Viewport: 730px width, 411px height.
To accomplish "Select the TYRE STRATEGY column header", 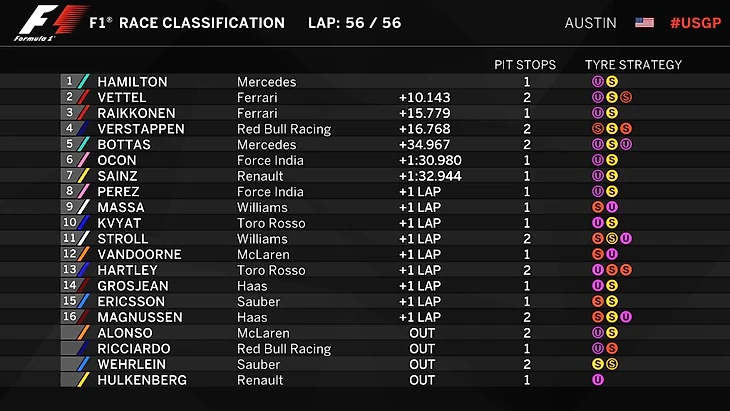I will point(633,65).
